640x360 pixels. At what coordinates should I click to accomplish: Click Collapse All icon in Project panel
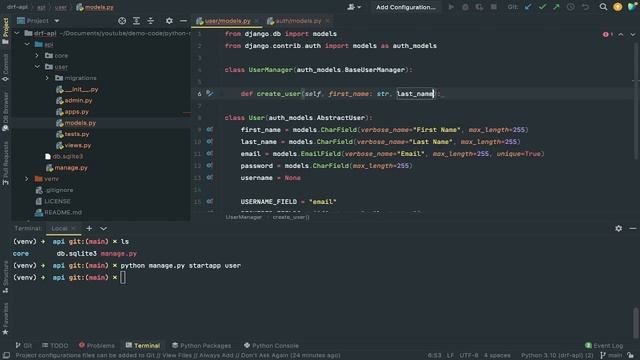pyautogui.click(x=151, y=21)
